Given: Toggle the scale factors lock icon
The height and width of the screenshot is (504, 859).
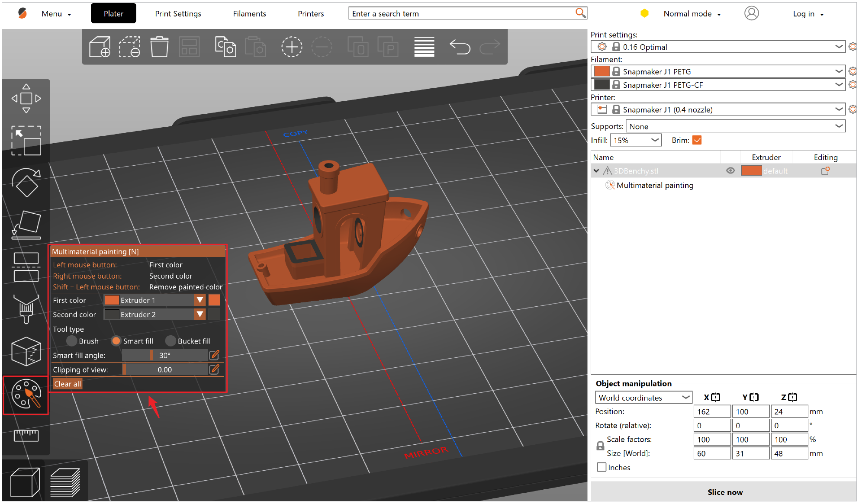Looking at the screenshot, I should [x=600, y=446].
